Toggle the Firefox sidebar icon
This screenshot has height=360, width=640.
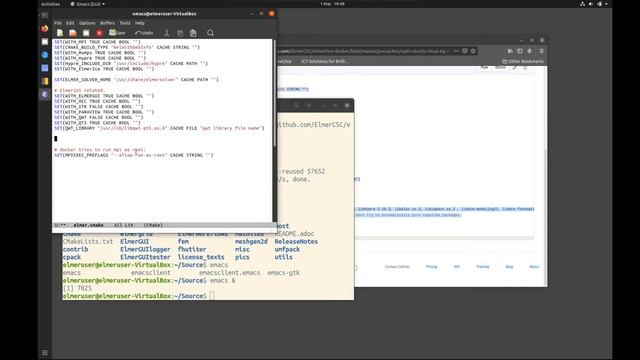520,51
